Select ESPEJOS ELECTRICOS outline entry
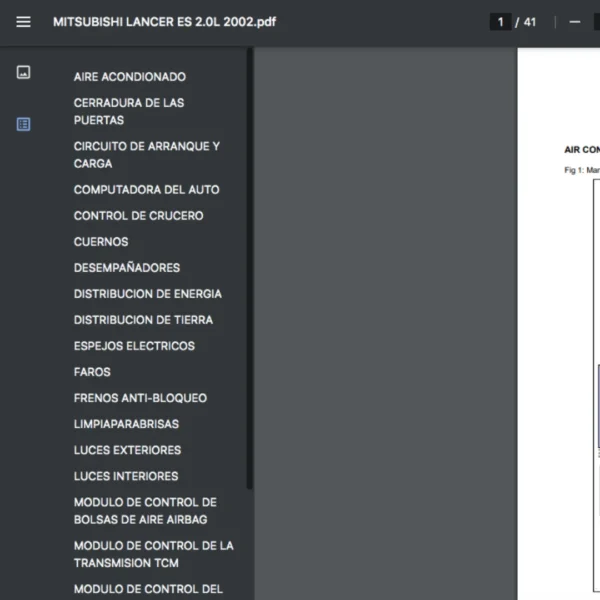600x600 pixels. click(134, 346)
